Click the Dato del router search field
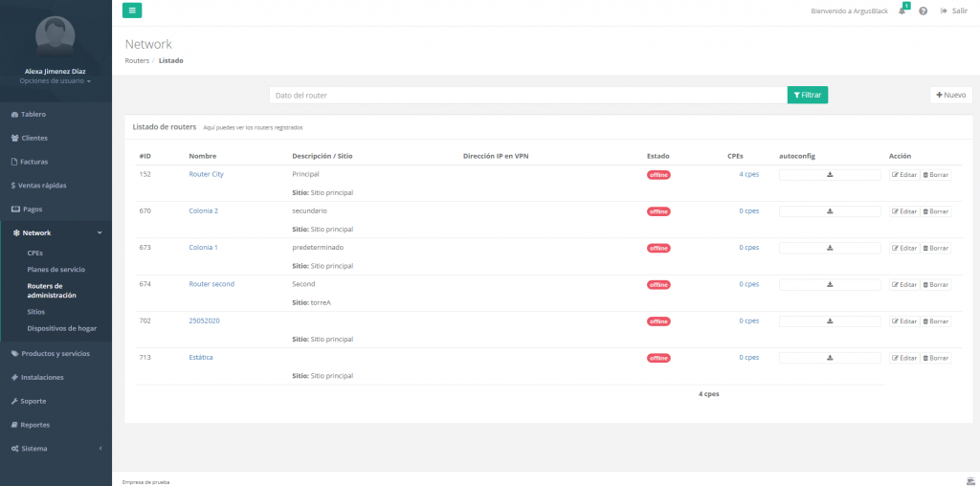The image size is (980, 486). (527, 96)
